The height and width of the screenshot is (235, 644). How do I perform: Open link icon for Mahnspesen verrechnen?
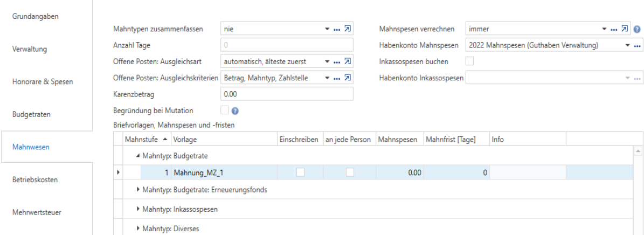pyautogui.click(x=625, y=29)
